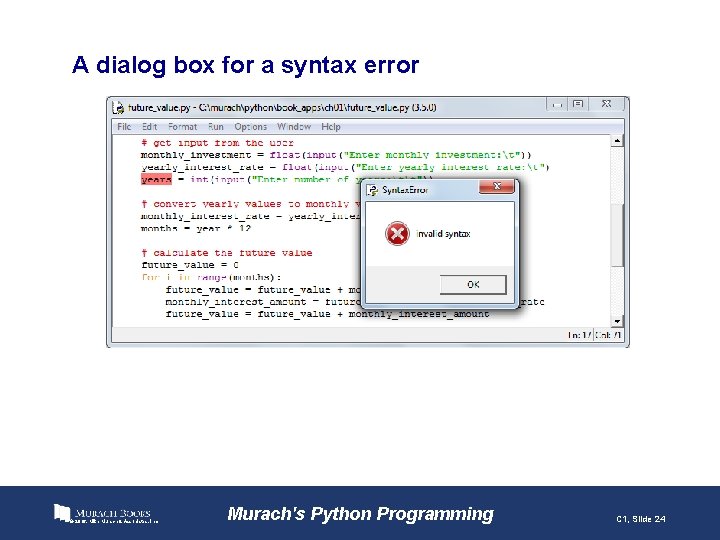This screenshot has width=720, height=540.
Task: Click the '# calculate the future value' comment
Action: click(x=227, y=253)
